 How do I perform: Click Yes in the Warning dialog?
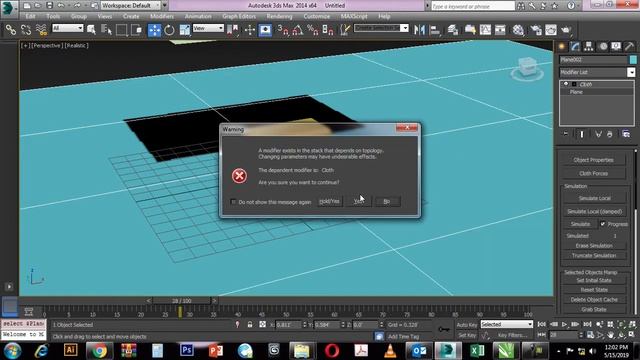pyautogui.click(x=359, y=202)
